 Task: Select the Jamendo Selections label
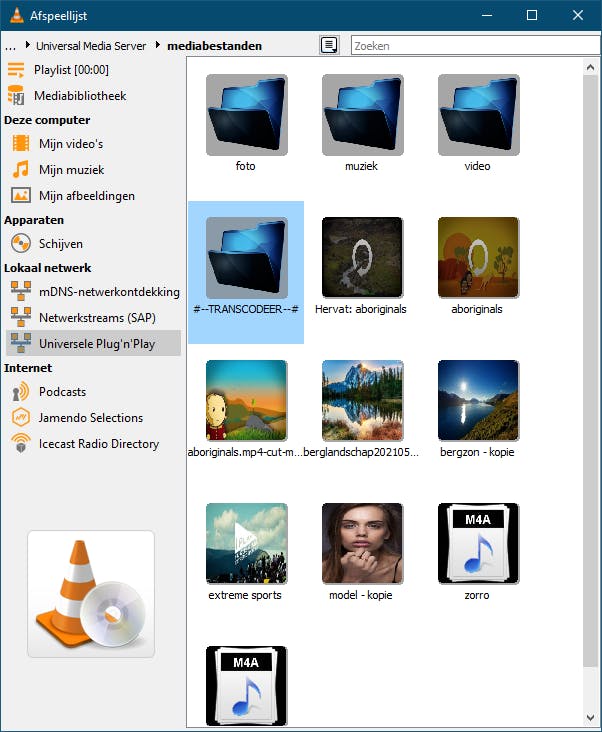(91, 418)
